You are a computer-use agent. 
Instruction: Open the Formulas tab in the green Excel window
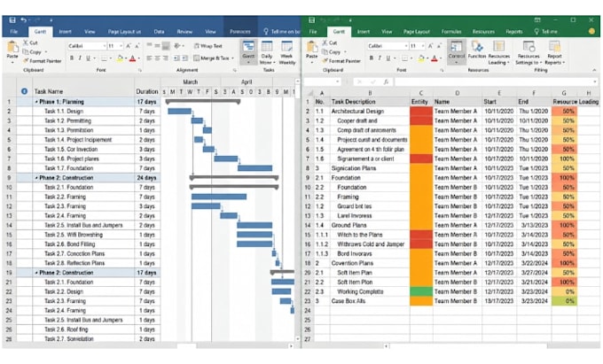(451, 32)
